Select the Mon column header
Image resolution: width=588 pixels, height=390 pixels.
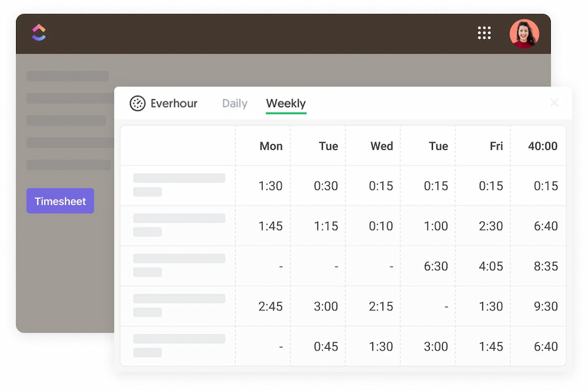[x=270, y=146]
